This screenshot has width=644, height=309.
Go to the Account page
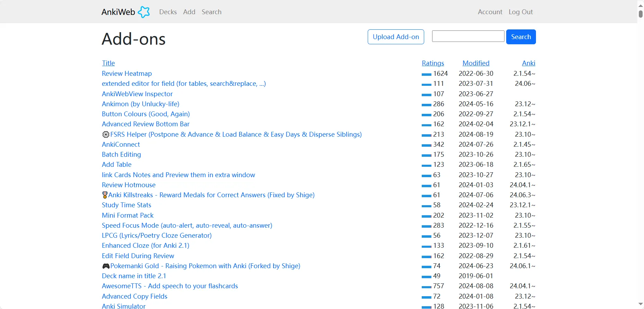point(490,12)
